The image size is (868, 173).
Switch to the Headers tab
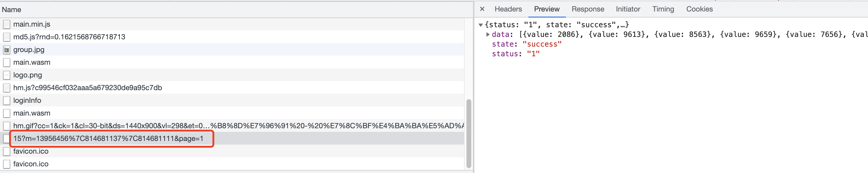click(x=508, y=9)
